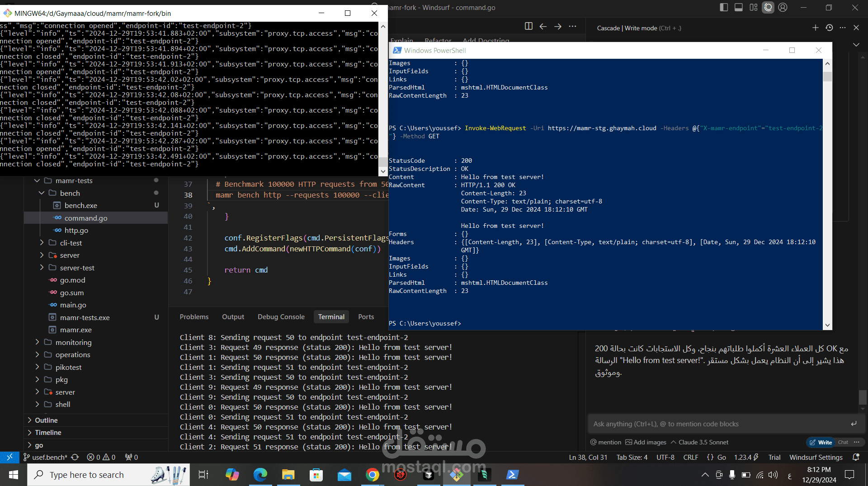Open remote window icon in status bar
The height and width of the screenshot is (486, 868).
tap(9, 457)
